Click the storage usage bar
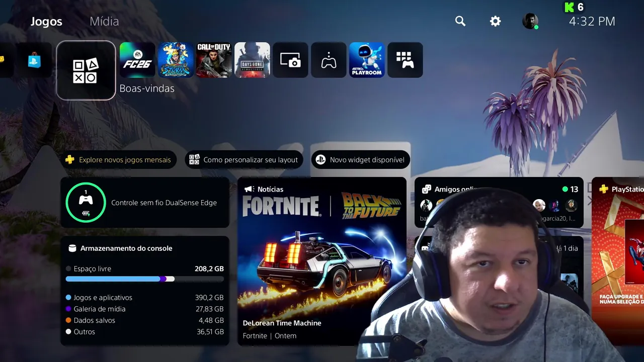 click(145, 279)
